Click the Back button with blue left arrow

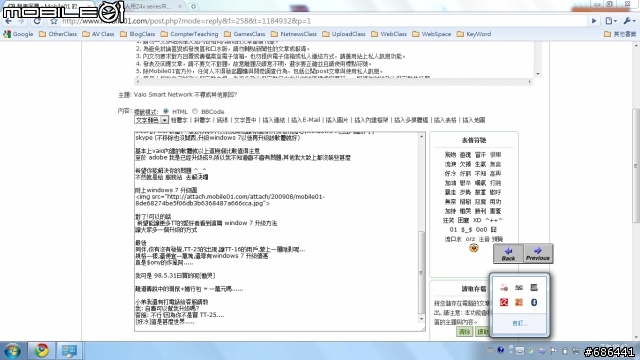pos(508,253)
